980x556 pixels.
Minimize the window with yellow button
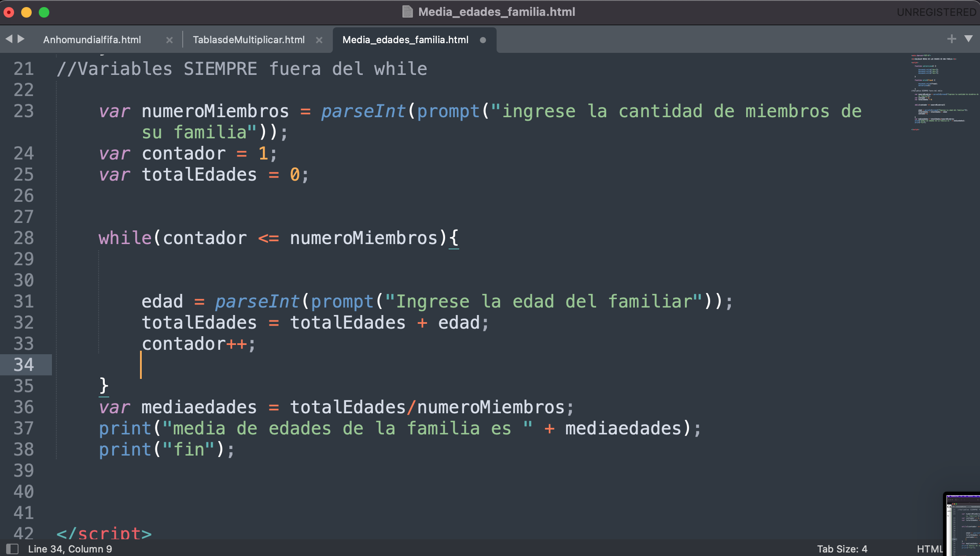click(x=26, y=12)
